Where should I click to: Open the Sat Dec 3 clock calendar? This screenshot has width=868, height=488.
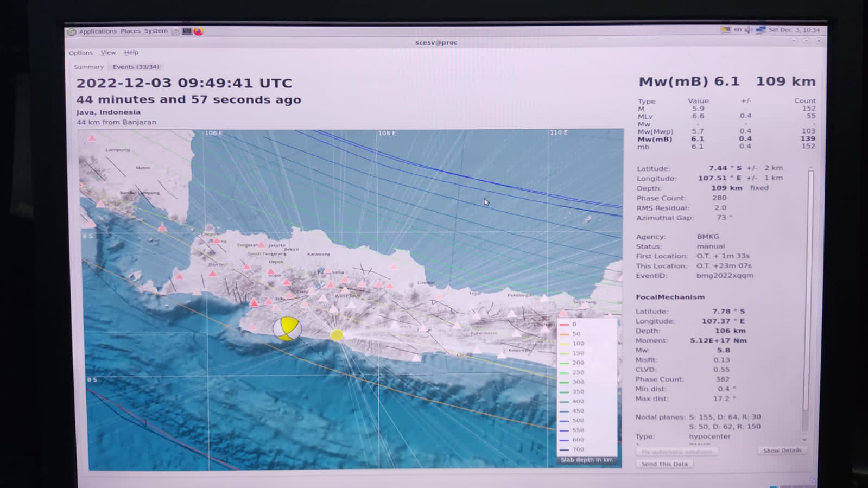[x=794, y=30]
